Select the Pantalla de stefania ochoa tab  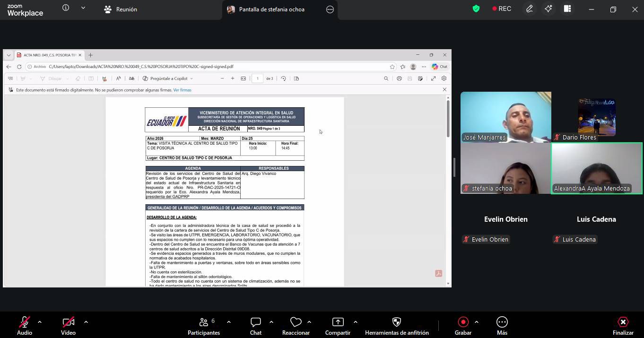coord(271,9)
